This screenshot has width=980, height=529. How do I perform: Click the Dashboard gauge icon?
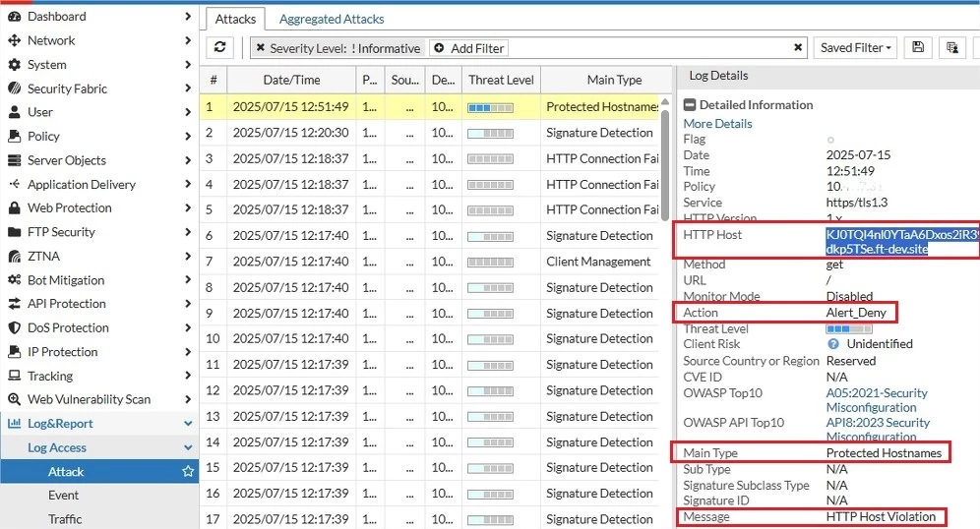(14, 17)
